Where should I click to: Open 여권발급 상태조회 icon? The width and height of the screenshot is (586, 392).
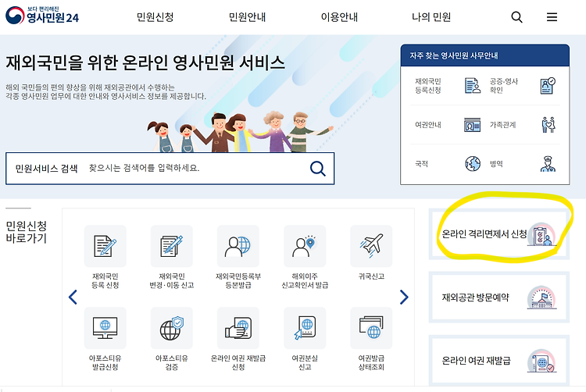tap(371, 328)
